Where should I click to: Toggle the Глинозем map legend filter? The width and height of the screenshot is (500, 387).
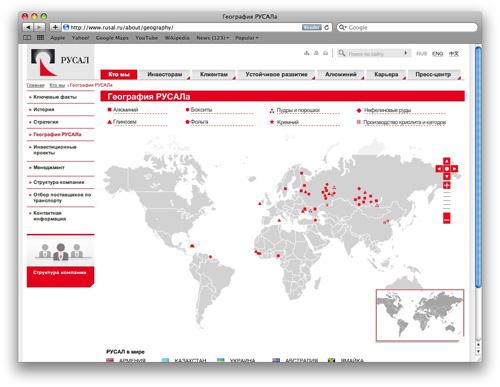[122, 122]
